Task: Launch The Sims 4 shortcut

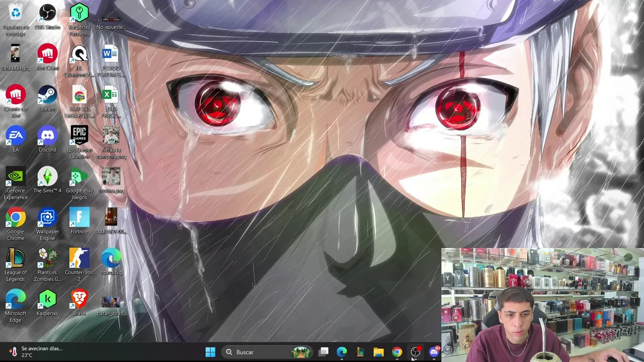Action: tap(47, 180)
